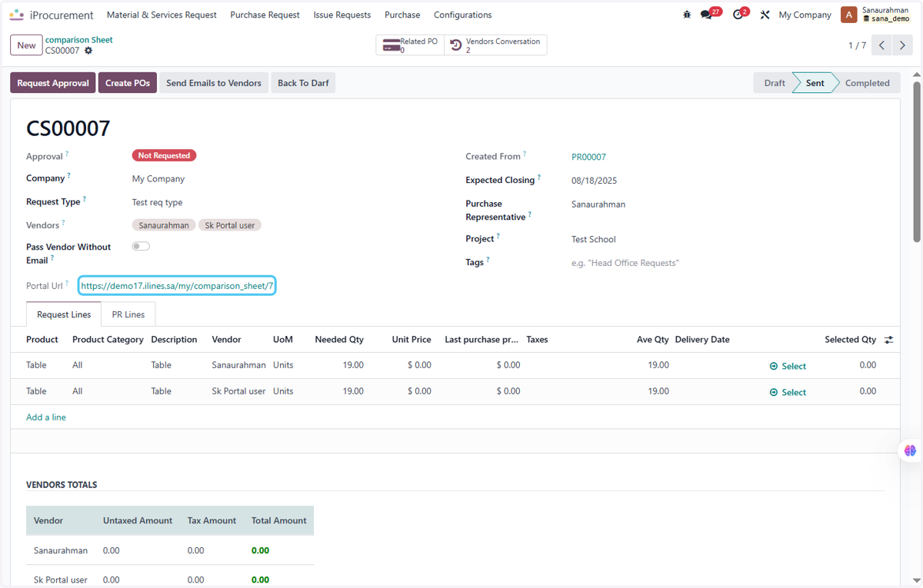Click the Created From help question mark

[x=525, y=154]
